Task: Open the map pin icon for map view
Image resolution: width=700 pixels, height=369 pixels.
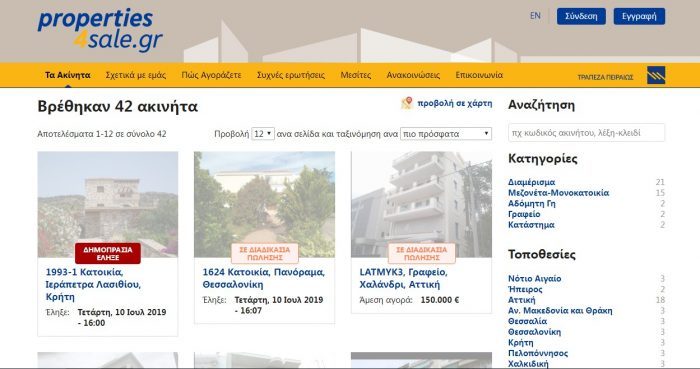Action: point(406,103)
